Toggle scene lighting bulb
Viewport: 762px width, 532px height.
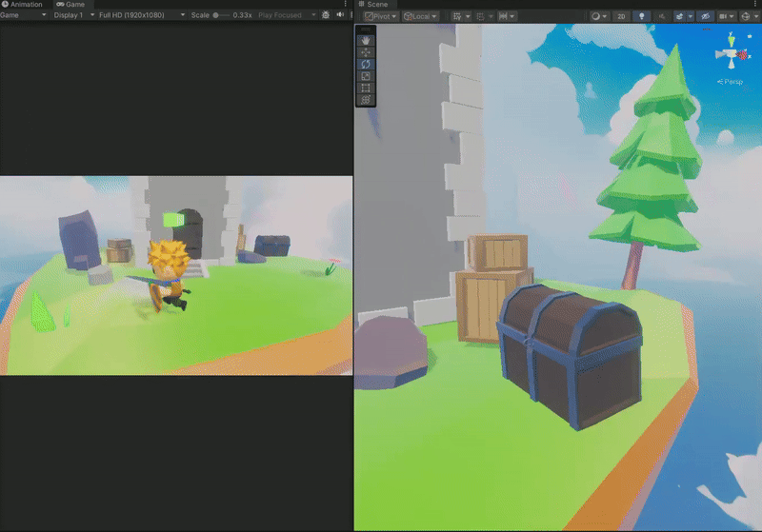tap(641, 16)
